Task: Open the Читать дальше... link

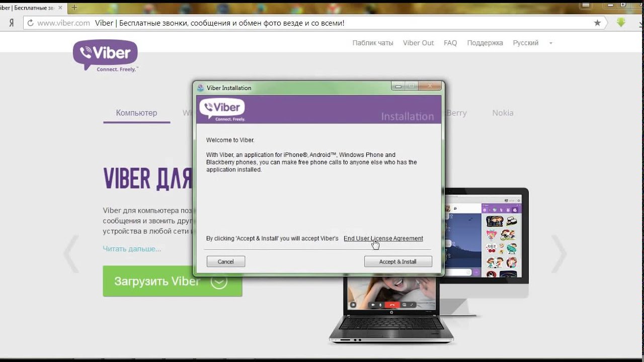Action: (x=132, y=248)
